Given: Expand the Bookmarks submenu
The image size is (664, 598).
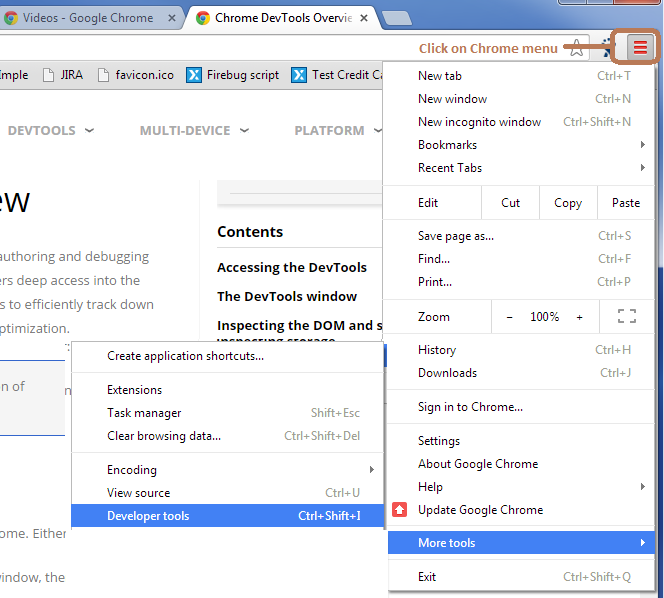Looking at the screenshot, I should pyautogui.click(x=521, y=145).
